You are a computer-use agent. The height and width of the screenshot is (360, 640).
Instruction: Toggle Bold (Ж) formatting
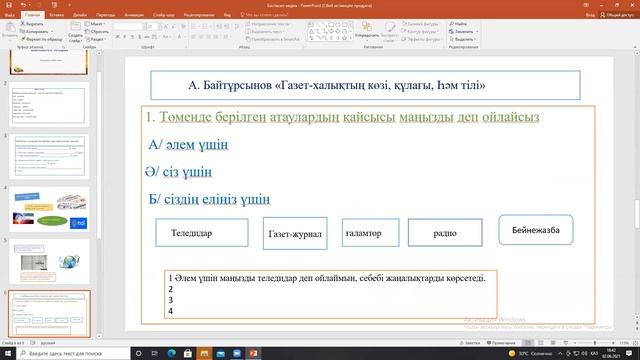(118, 37)
